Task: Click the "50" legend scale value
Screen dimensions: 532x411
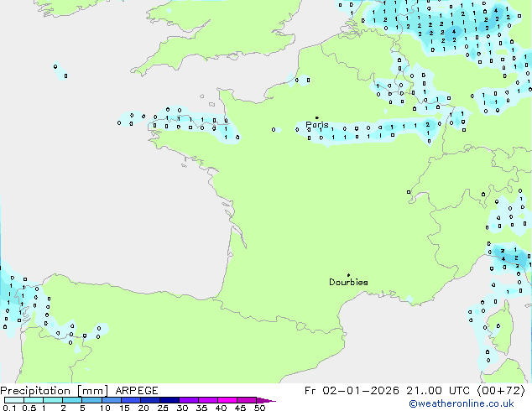Action: pyautogui.click(x=259, y=408)
